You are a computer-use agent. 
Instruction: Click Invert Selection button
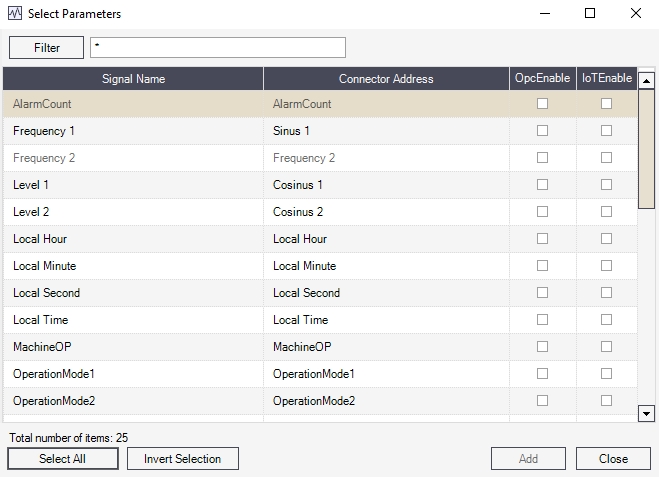tap(182, 459)
